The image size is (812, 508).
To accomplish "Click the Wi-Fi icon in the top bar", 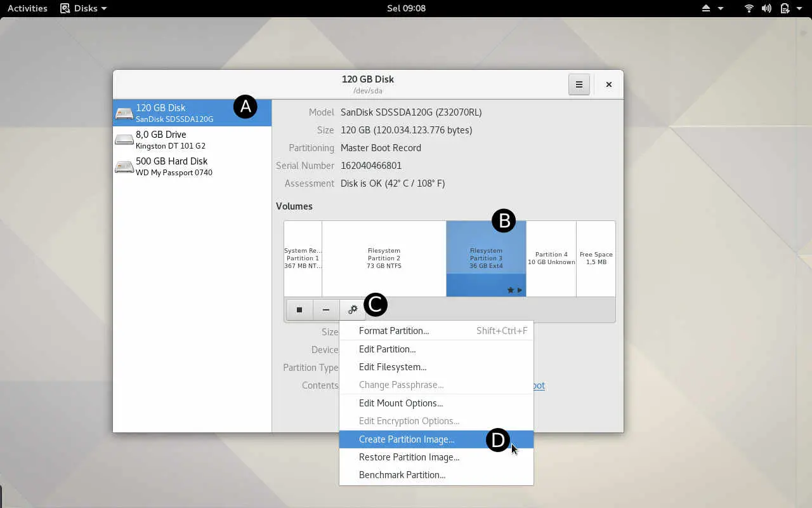I will (x=749, y=8).
